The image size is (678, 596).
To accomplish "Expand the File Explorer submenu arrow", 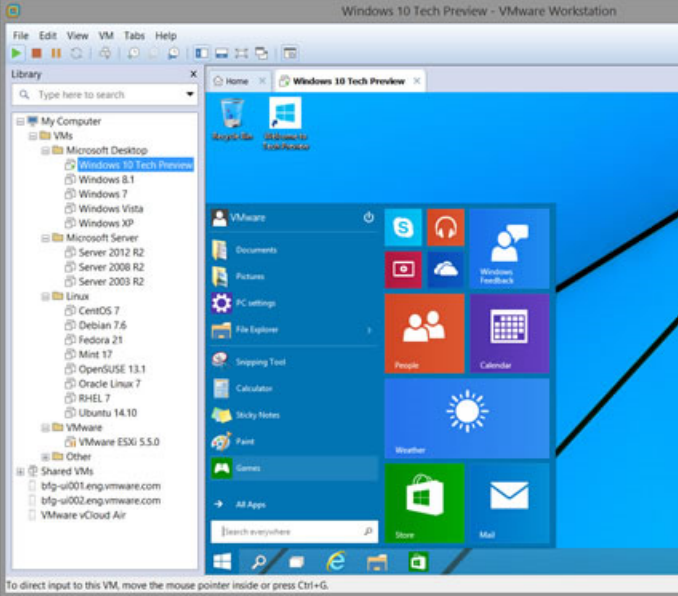I will (x=369, y=330).
